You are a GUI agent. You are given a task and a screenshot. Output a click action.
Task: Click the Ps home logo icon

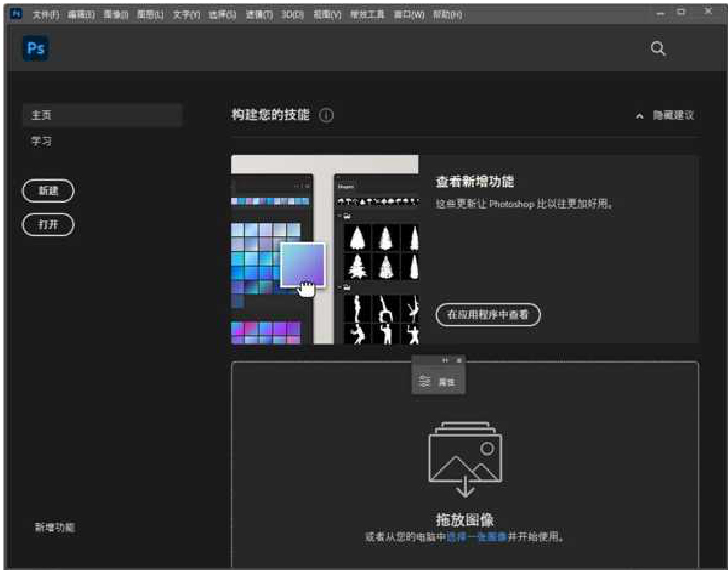point(35,48)
